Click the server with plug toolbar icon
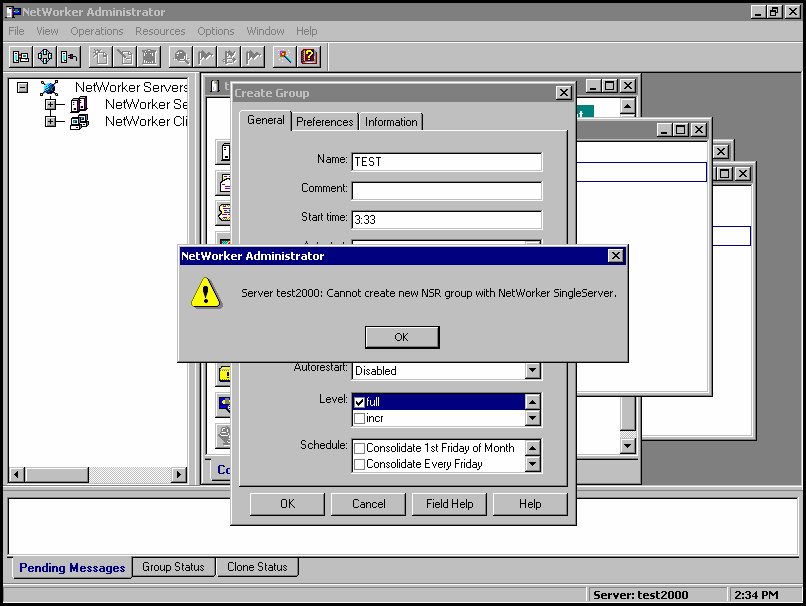This screenshot has height=606, width=806. click(x=69, y=57)
